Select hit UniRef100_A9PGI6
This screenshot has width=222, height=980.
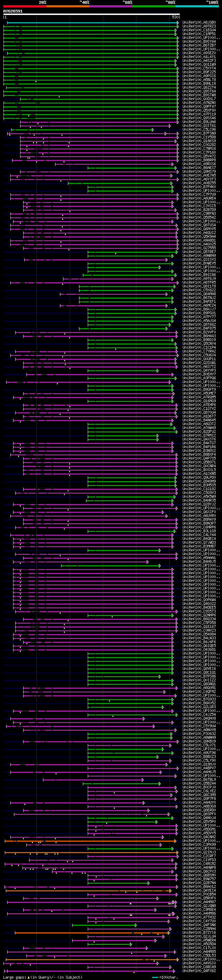pyautogui.click(x=199, y=76)
